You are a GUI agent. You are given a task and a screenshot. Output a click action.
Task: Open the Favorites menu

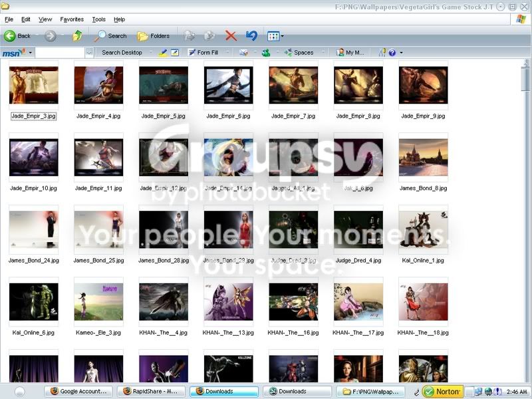pyautogui.click(x=72, y=19)
